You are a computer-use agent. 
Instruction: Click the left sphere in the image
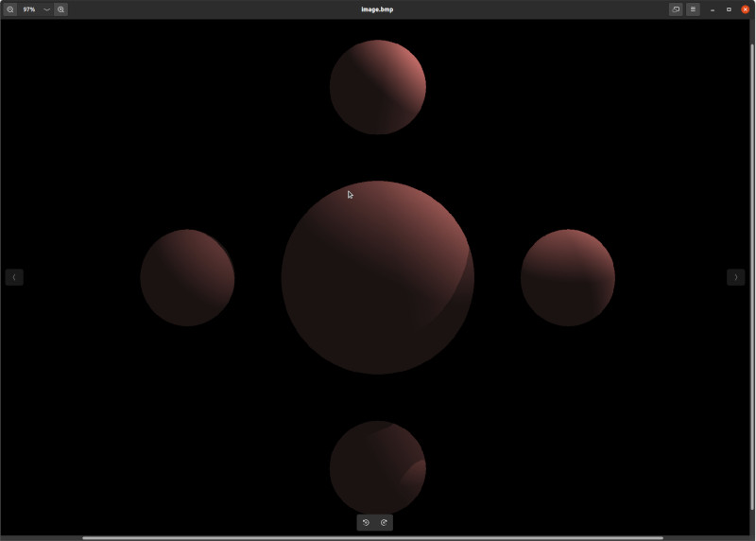[x=187, y=277]
